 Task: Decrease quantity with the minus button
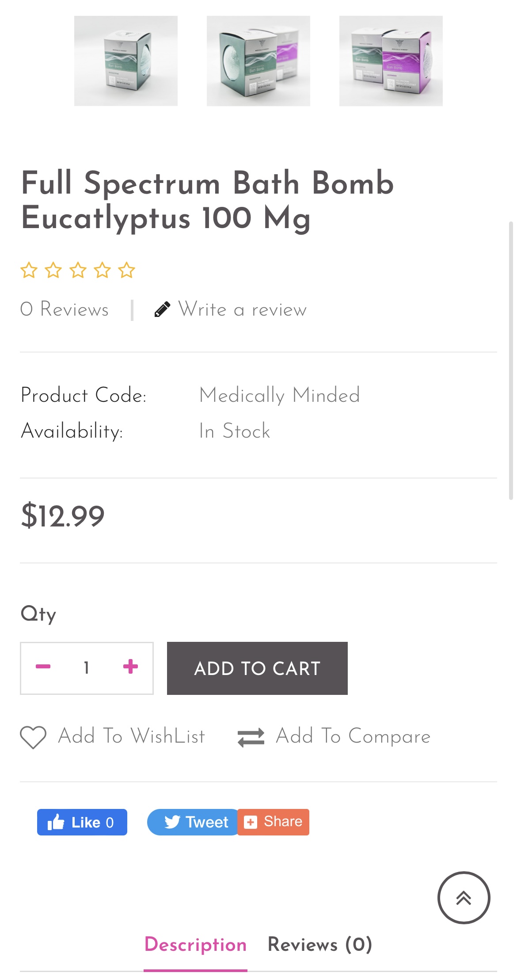coord(43,667)
